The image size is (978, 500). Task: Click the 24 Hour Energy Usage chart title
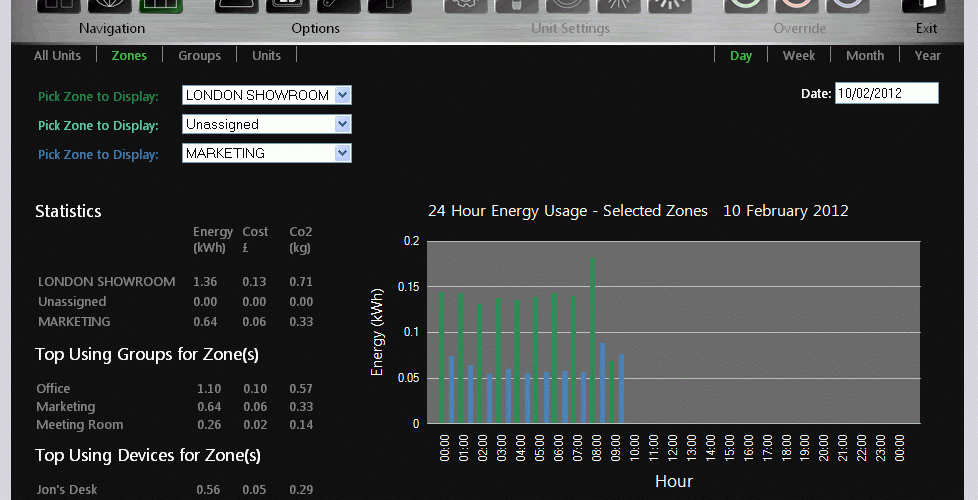click(638, 211)
